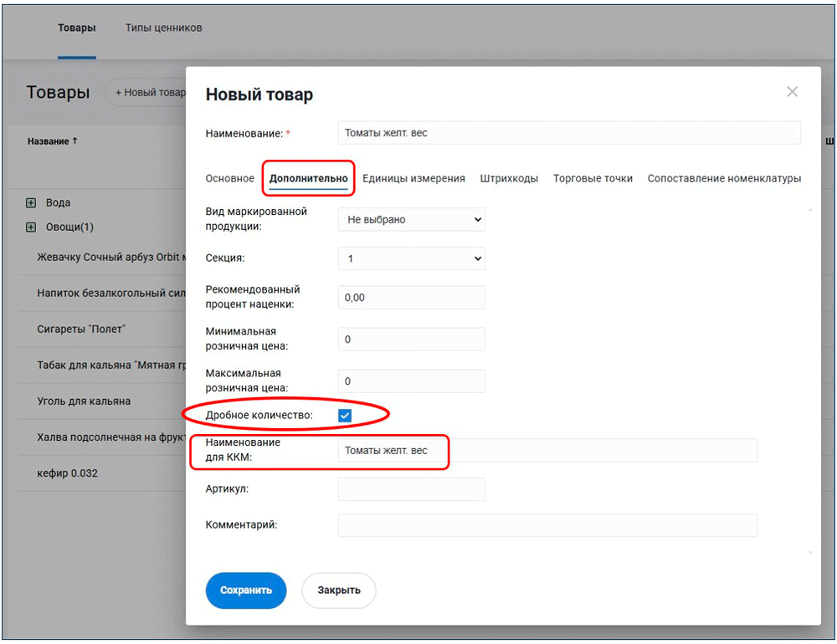Viewport: 837px width, 644px height.
Task: Click the Минимальная розничная цена field
Action: pos(411,340)
